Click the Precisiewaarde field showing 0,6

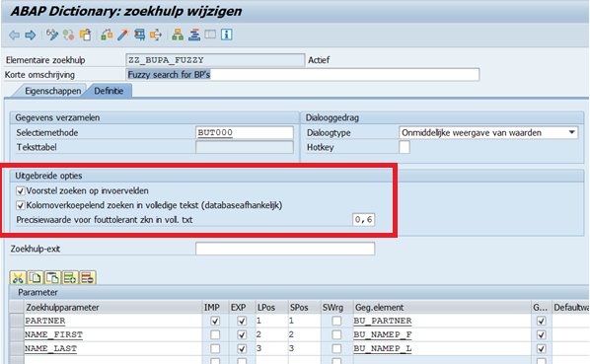click(363, 220)
